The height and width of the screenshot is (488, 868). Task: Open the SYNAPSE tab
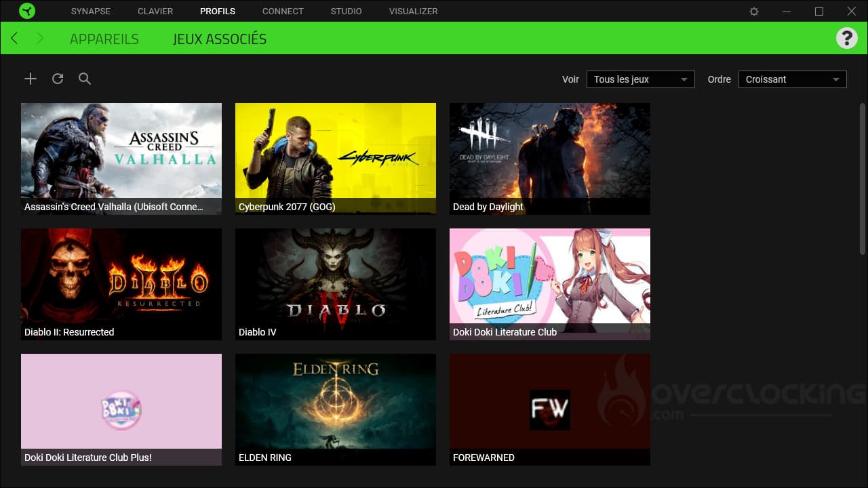(91, 12)
